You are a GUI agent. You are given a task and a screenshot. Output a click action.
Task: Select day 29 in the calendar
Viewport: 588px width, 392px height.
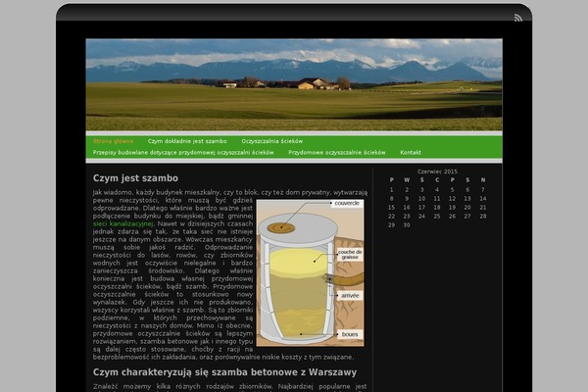(x=391, y=225)
